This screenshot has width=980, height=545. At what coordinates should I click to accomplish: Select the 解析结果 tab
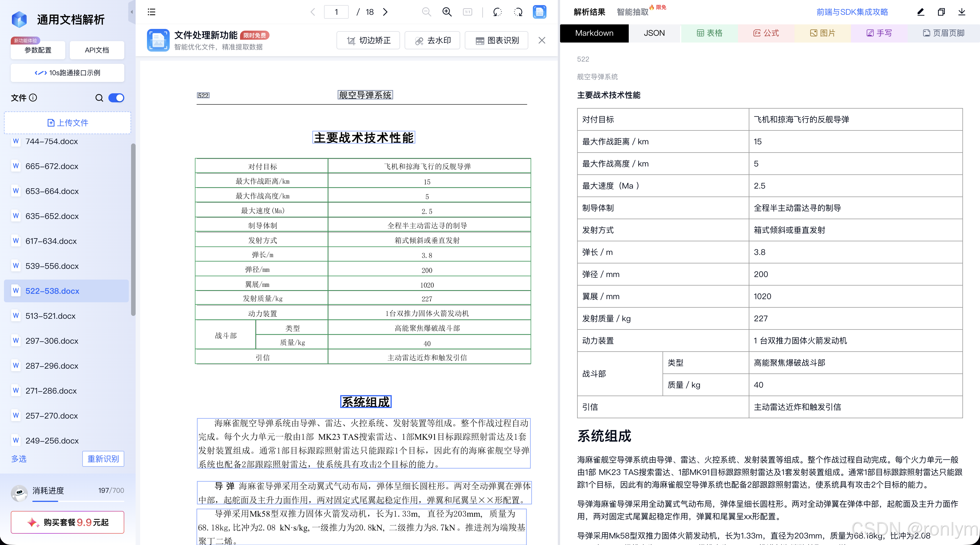click(x=589, y=12)
